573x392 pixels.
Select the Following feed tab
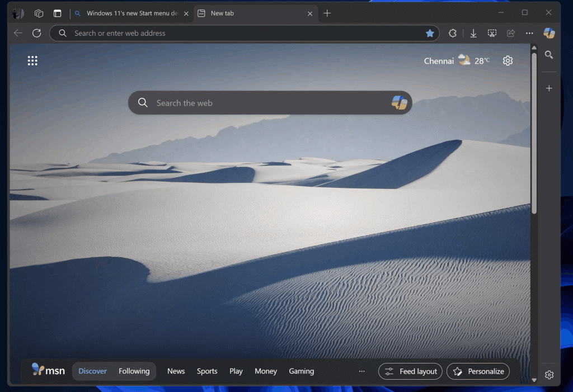click(134, 371)
